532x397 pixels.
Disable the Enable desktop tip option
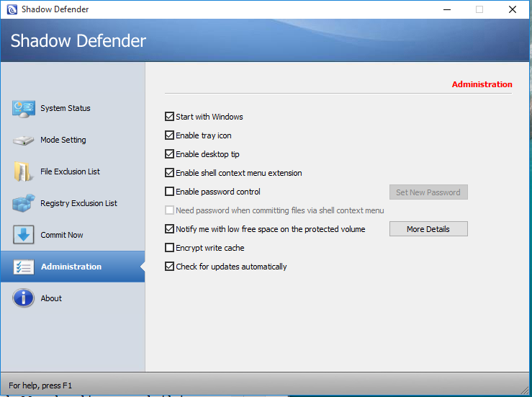click(169, 154)
